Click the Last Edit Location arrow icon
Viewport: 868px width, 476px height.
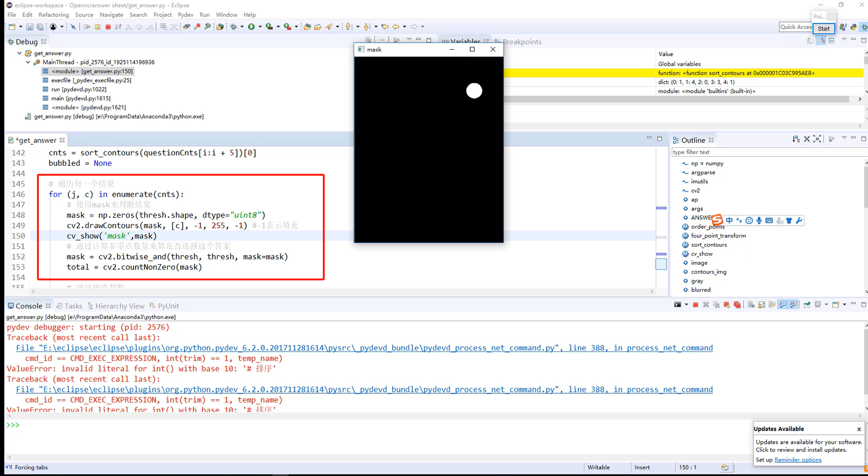click(385, 27)
